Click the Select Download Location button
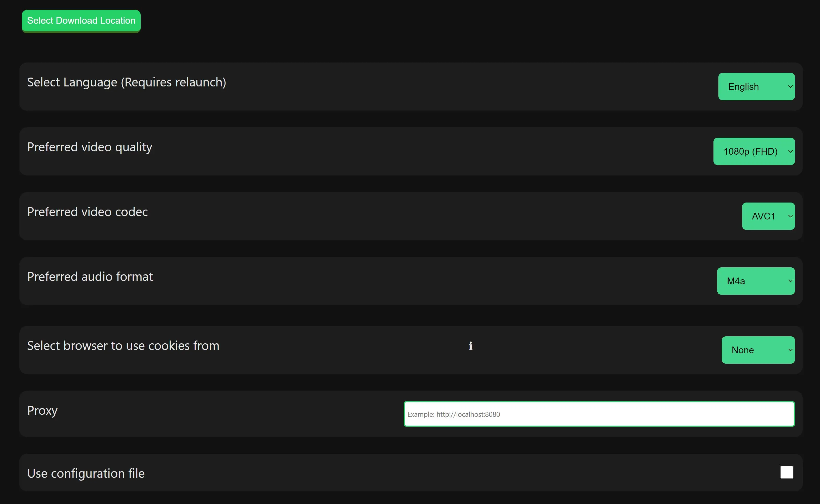The image size is (820, 504). [81, 21]
